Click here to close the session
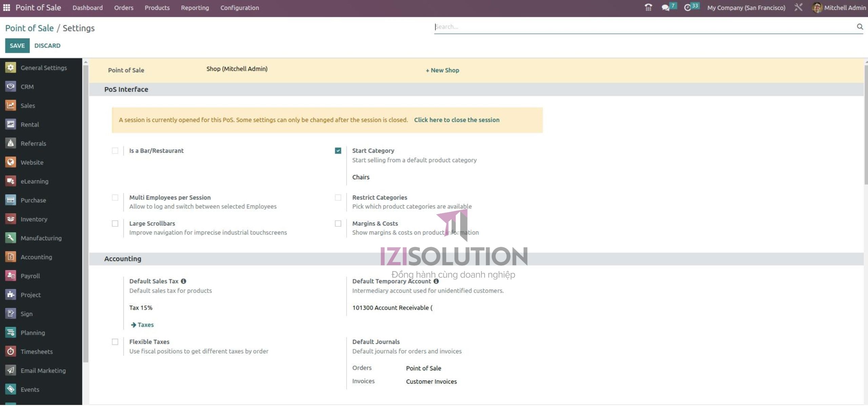This screenshot has width=868, height=406. click(457, 119)
